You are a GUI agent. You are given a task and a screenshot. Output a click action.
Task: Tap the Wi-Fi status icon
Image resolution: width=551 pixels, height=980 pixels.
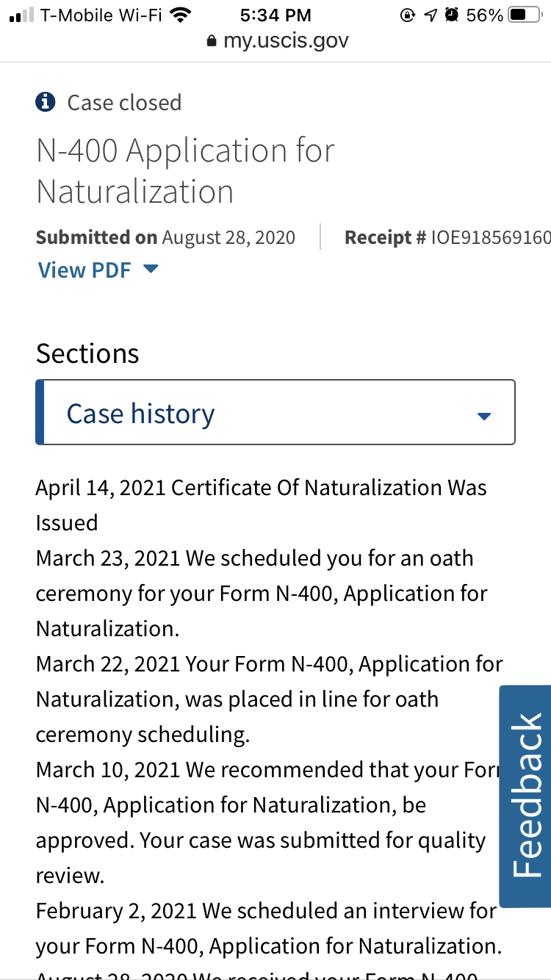(180, 15)
